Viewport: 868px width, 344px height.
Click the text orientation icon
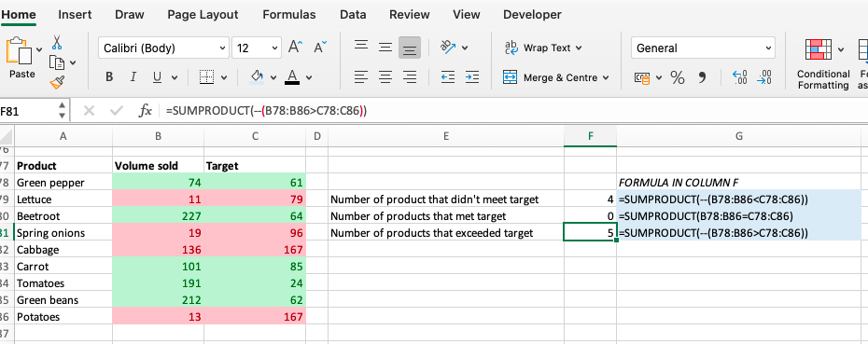448,48
